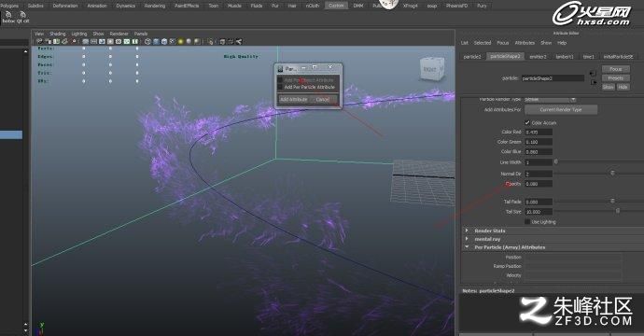Open the Shading menu in the viewport panel
The image size is (644, 336).
(x=58, y=34)
